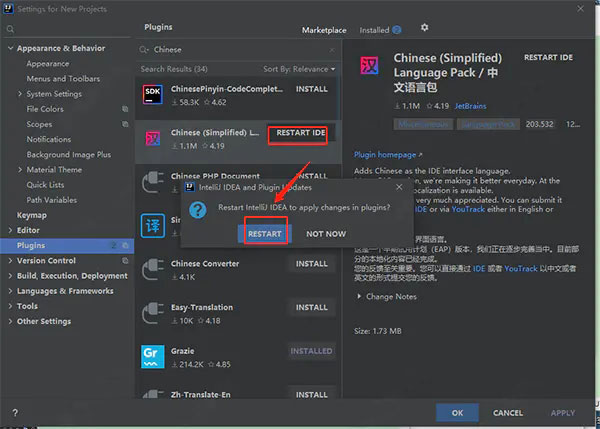600x429 pixels.
Task: Collapse Appearance & Behavior tree group
Action: pos(10,48)
